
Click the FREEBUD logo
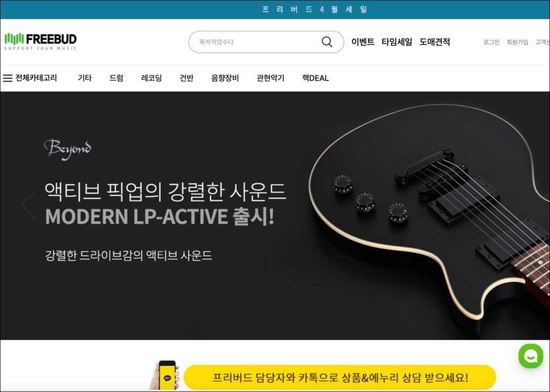pyautogui.click(x=40, y=41)
